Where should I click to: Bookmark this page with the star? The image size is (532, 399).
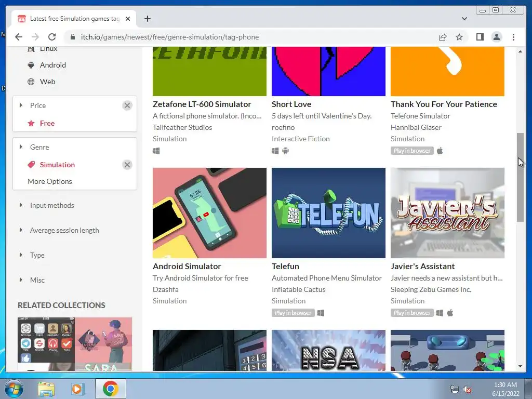coord(459,37)
